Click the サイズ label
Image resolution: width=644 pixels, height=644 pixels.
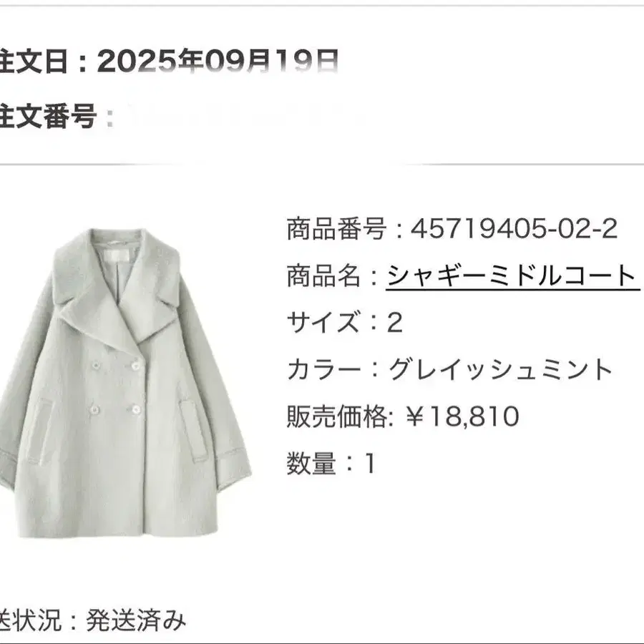coord(323,321)
